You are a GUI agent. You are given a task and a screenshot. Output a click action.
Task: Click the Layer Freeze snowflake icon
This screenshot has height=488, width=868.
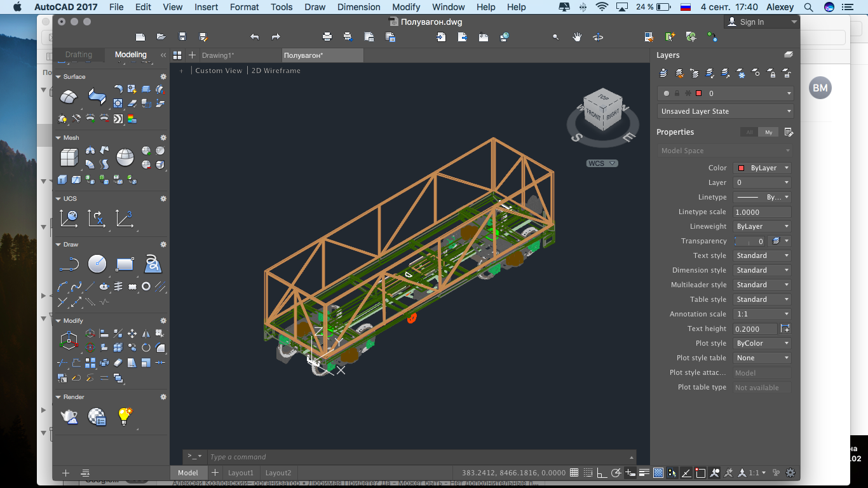coord(741,74)
